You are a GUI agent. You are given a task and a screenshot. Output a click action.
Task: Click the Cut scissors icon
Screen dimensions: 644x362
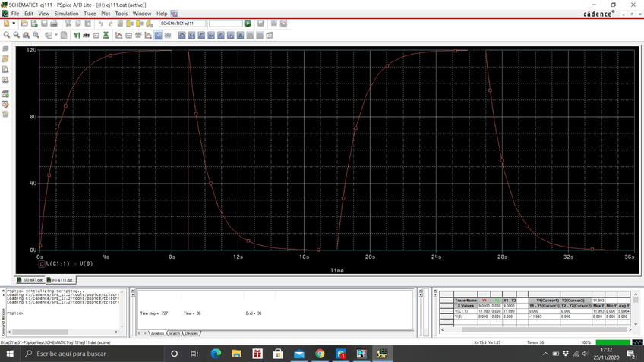68,24
